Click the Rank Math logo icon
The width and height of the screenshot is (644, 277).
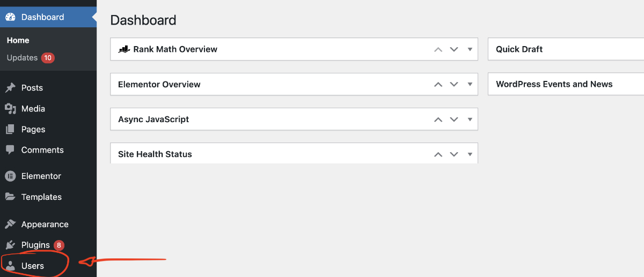point(124,49)
